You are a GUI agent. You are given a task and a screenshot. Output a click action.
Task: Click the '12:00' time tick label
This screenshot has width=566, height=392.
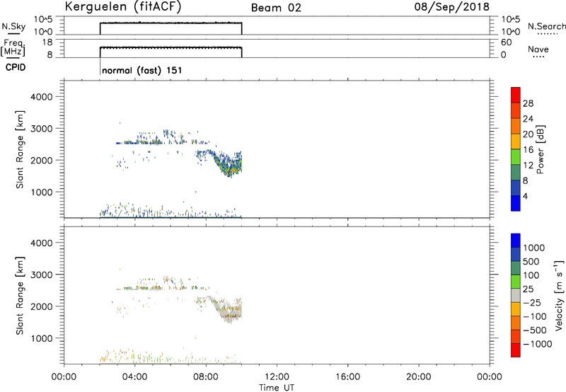click(277, 377)
